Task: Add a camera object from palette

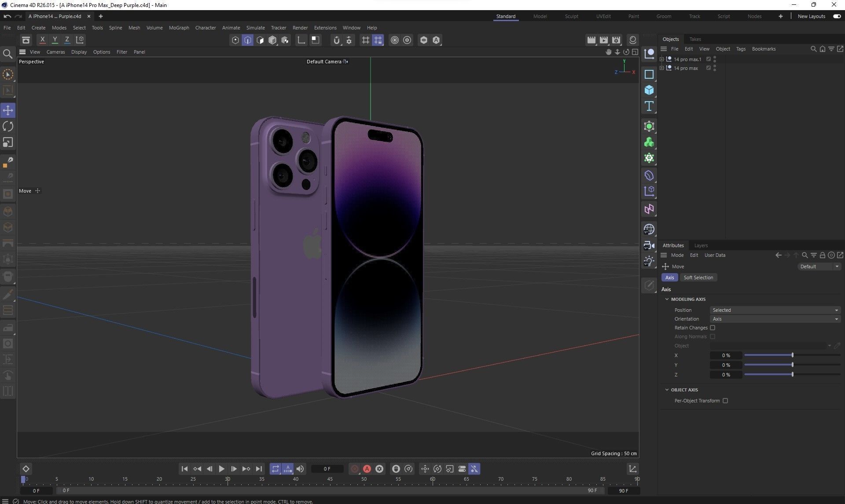Action: pos(649,245)
